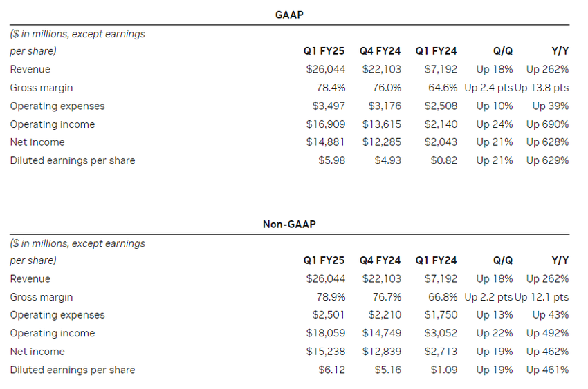Click Non-GAAP operating income $18,059
Screen dimensions: 588x389
[x=325, y=333]
